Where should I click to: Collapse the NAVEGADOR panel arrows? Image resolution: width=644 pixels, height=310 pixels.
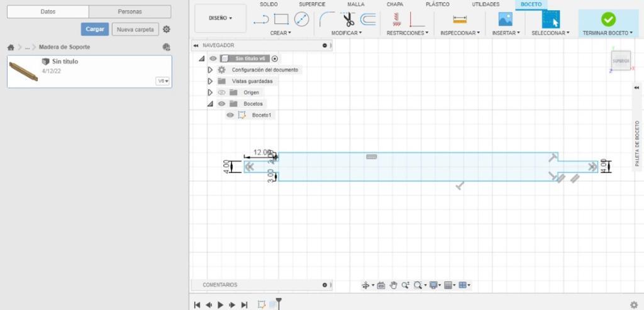(196, 45)
